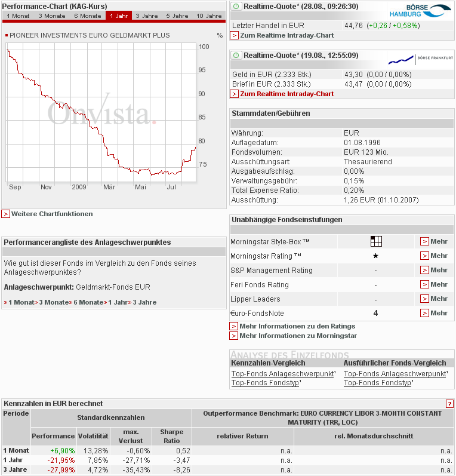The width and height of the screenshot is (456, 476).
Task: Click Total Expense Ratio value 0,20%
Action: (x=354, y=191)
